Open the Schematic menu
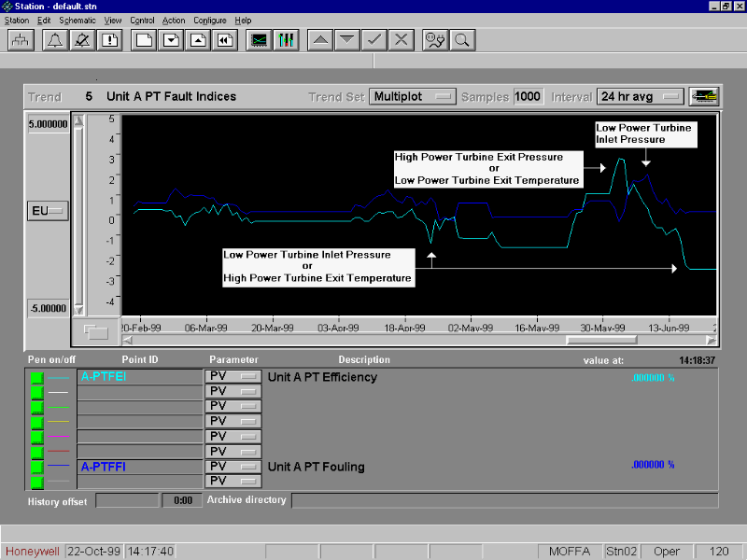747x560 pixels. coord(77,21)
